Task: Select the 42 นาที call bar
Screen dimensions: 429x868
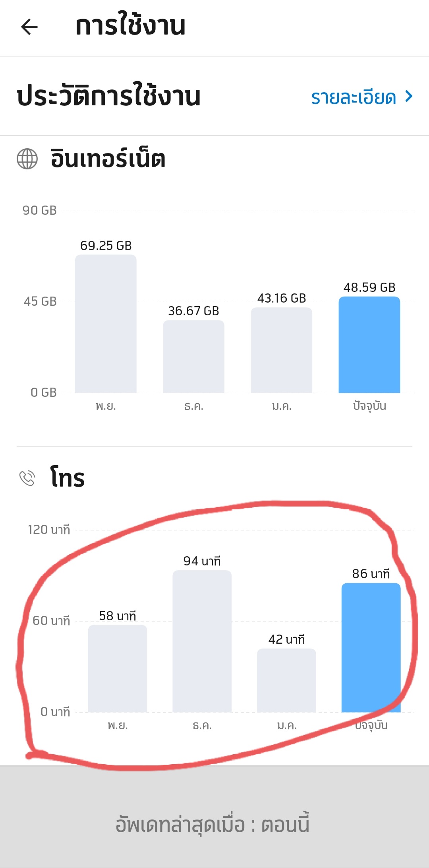Action: coord(286,680)
